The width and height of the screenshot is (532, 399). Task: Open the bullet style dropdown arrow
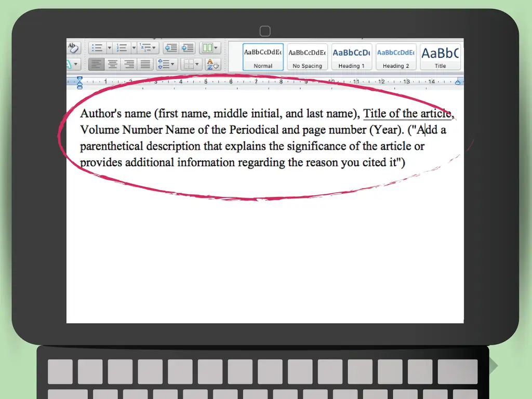(x=109, y=48)
